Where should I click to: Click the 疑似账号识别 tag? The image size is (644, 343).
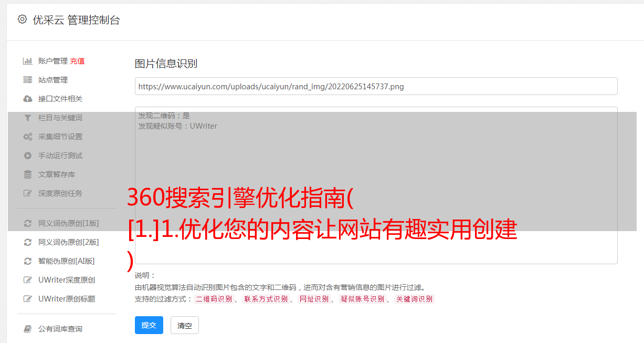pyautogui.click(x=363, y=299)
